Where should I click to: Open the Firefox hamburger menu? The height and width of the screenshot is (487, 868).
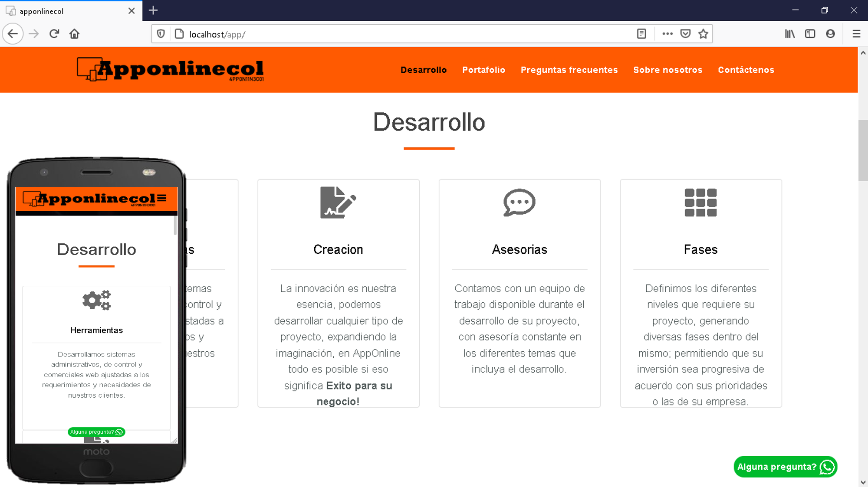tap(856, 34)
